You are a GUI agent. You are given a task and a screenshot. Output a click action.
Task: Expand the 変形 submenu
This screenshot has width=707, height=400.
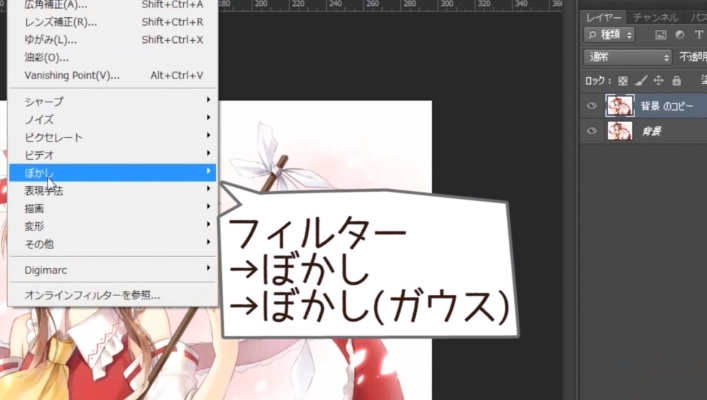click(113, 226)
